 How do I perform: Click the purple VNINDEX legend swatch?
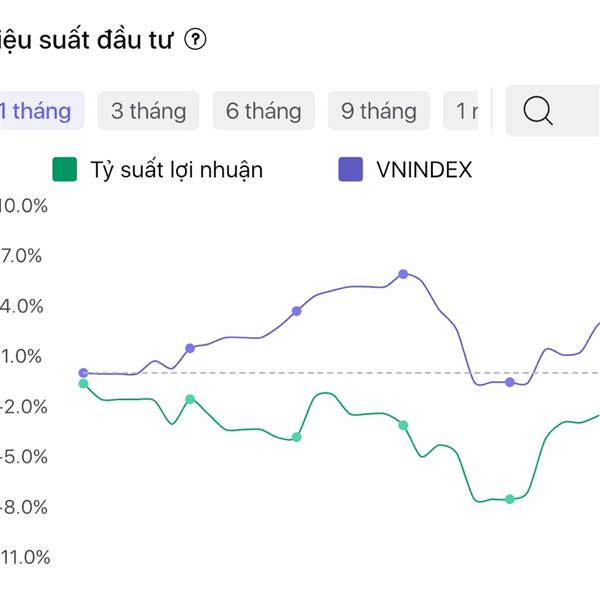[x=350, y=170]
